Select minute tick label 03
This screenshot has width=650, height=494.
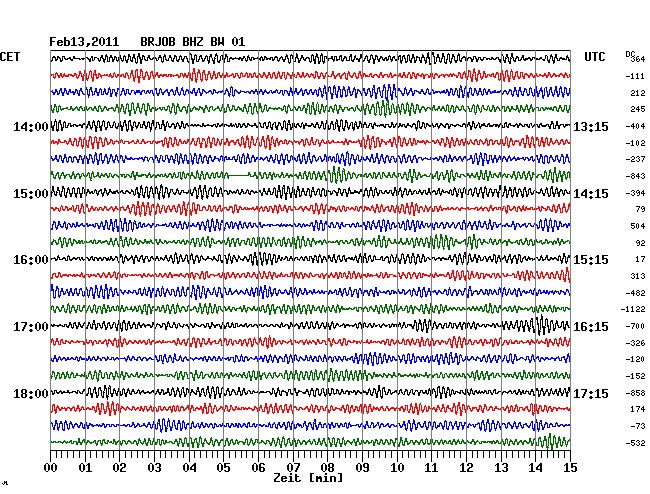154,467
